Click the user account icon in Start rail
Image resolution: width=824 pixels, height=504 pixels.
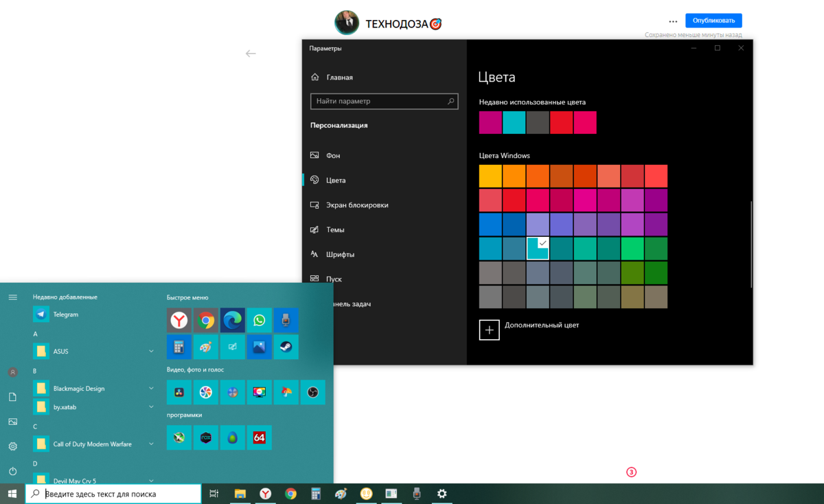(x=12, y=372)
